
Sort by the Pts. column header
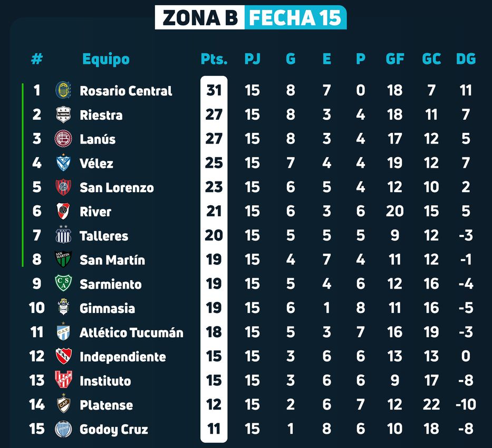(x=214, y=59)
